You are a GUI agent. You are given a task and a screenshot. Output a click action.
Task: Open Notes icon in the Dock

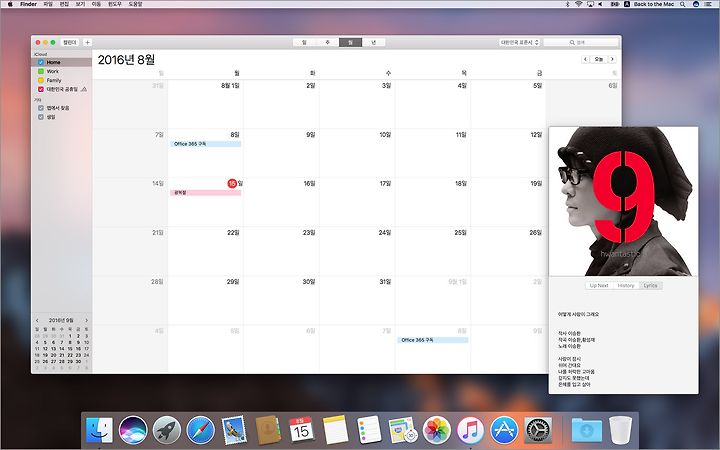click(335, 430)
